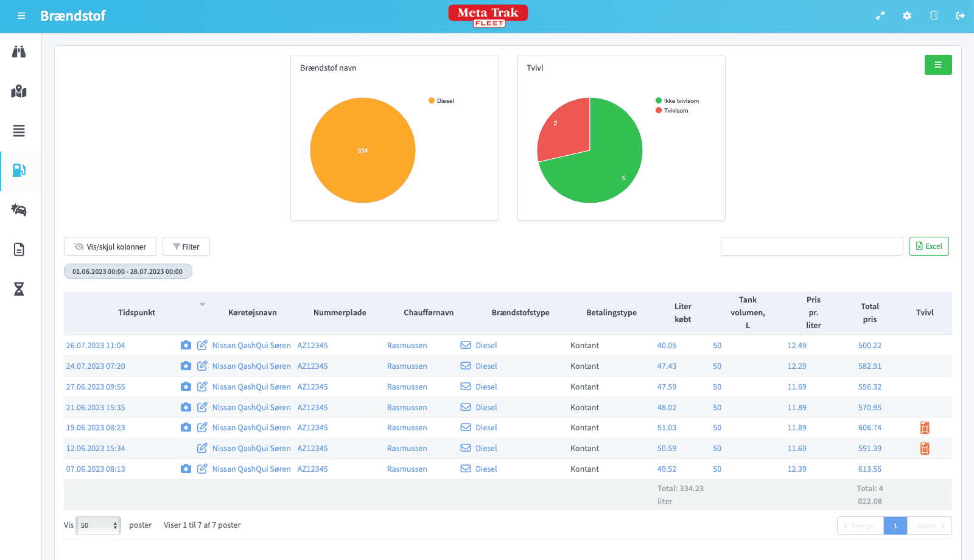Click the table search input field
This screenshot has width=974, height=560.
[x=811, y=247]
